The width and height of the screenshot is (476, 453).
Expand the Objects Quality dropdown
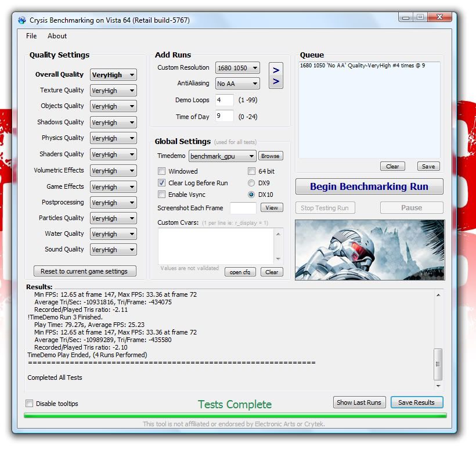(x=113, y=106)
